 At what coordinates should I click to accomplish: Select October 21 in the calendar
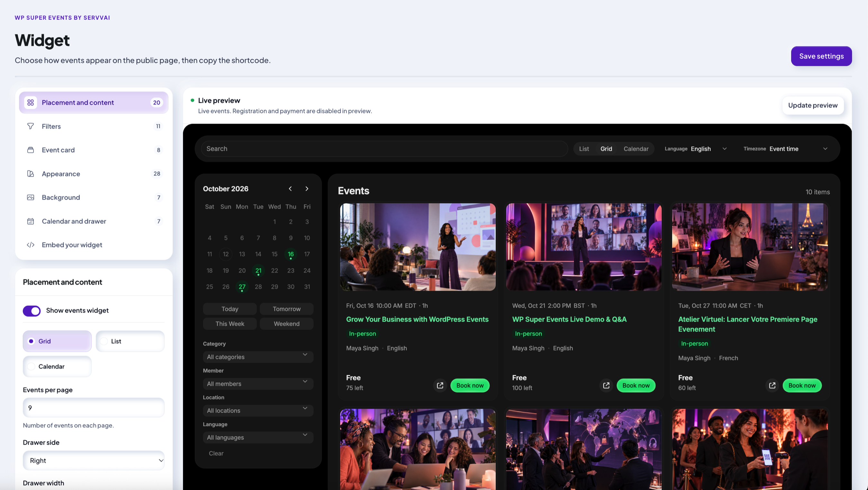[258, 271]
